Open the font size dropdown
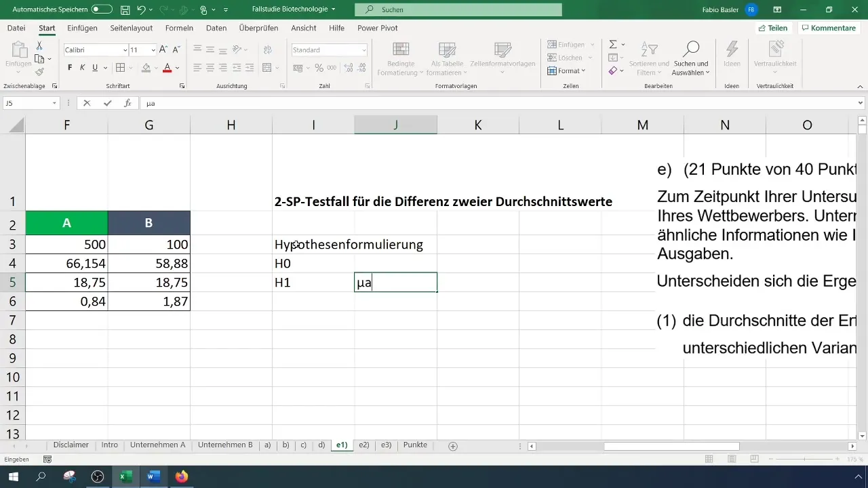Image resolution: width=868 pixels, height=488 pixels. click(x=153, y=50)
